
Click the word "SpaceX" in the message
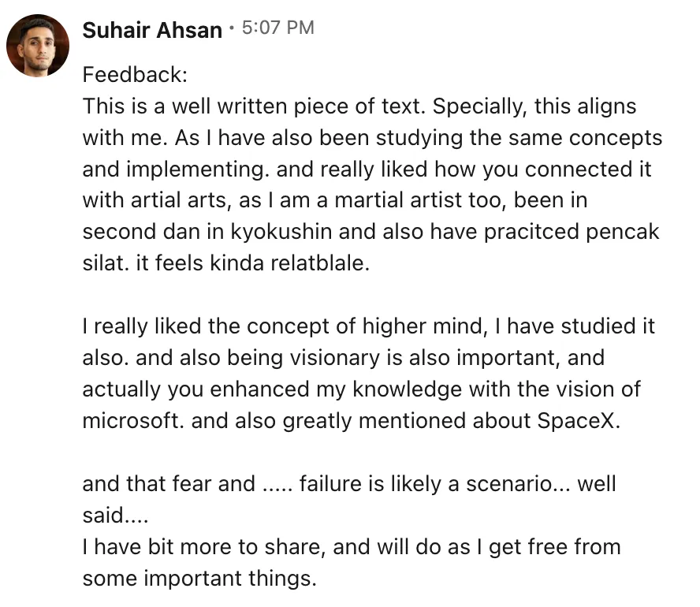click(575, 420)
